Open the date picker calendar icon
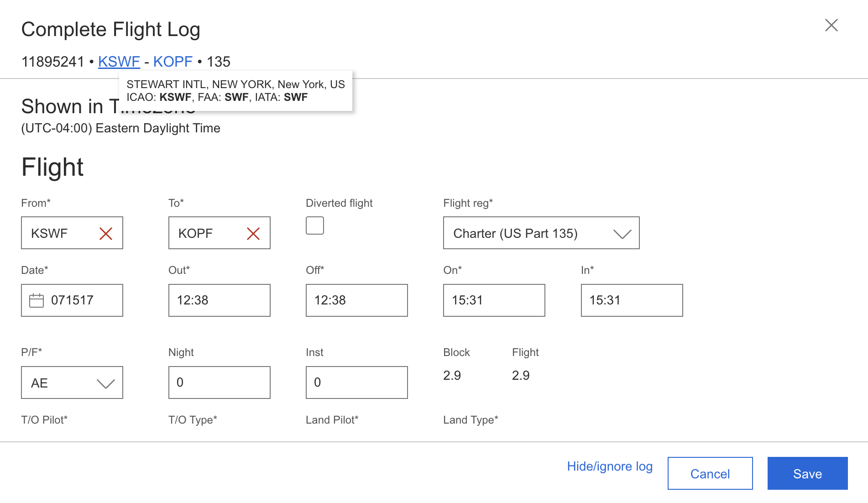Viewport: 868px width, 503px height. pos(37,300)
